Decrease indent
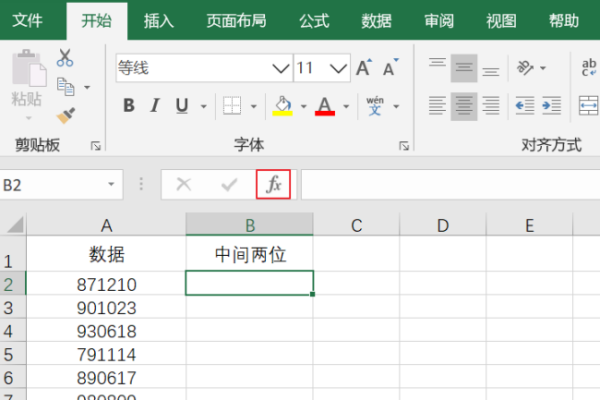 (525, 106)
